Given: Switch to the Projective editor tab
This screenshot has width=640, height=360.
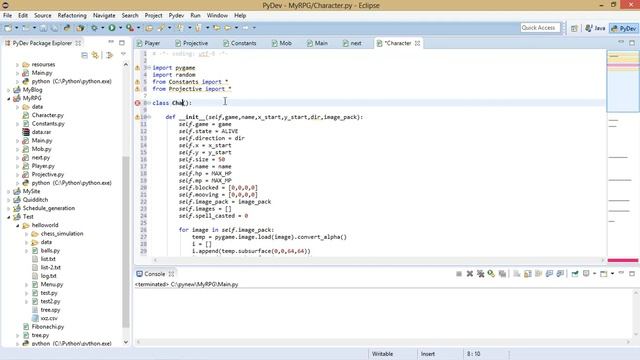Looking at the screenshot, I should (191, 43).
